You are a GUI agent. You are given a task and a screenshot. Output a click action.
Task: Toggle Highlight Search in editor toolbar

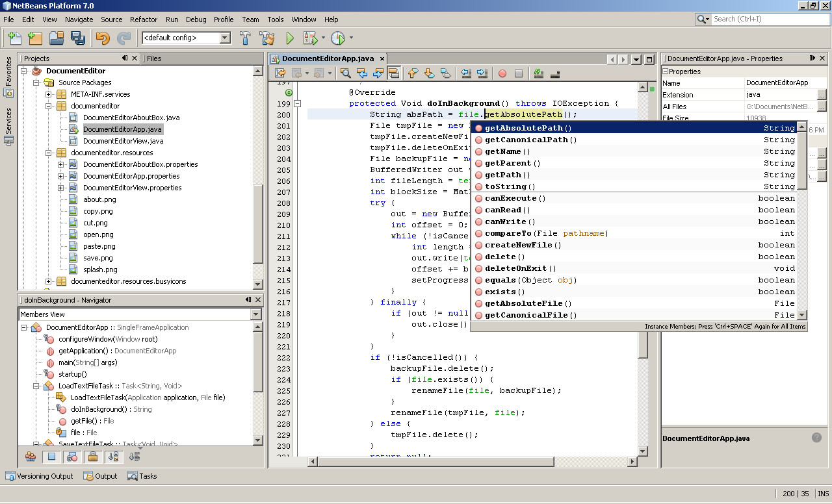tap(393, 73)
